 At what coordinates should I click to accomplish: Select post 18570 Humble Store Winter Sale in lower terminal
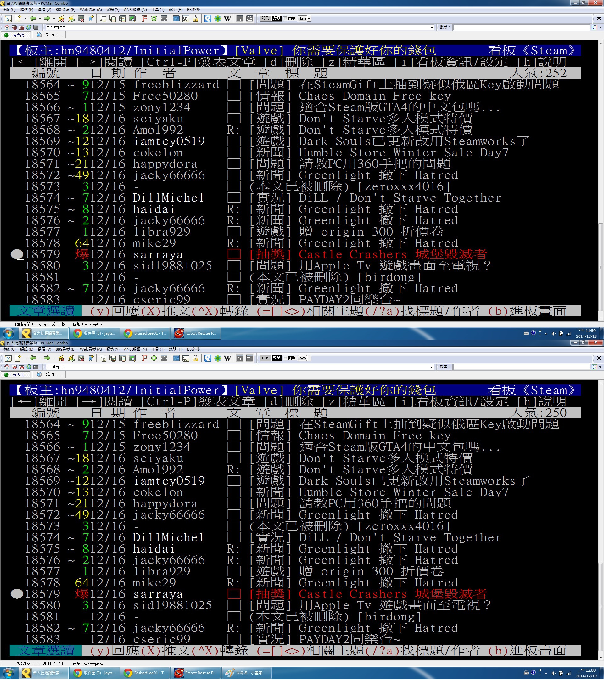pos(295,492)
